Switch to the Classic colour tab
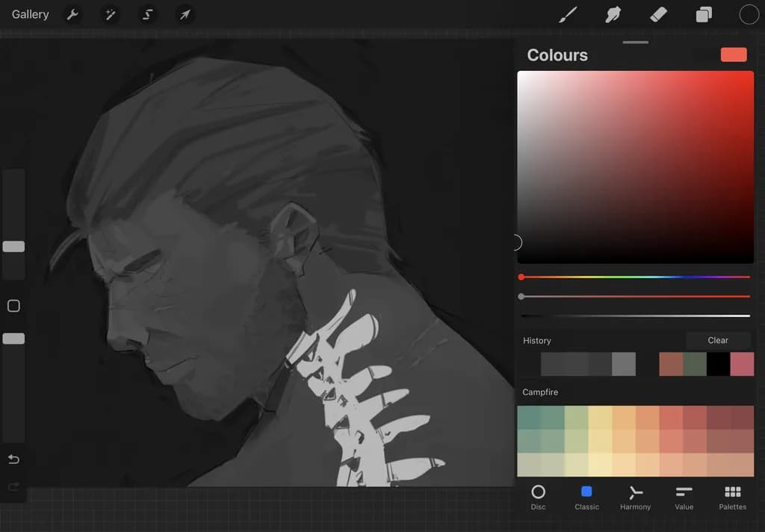Screen dimensions: 765x532 (x=586, y=498)
